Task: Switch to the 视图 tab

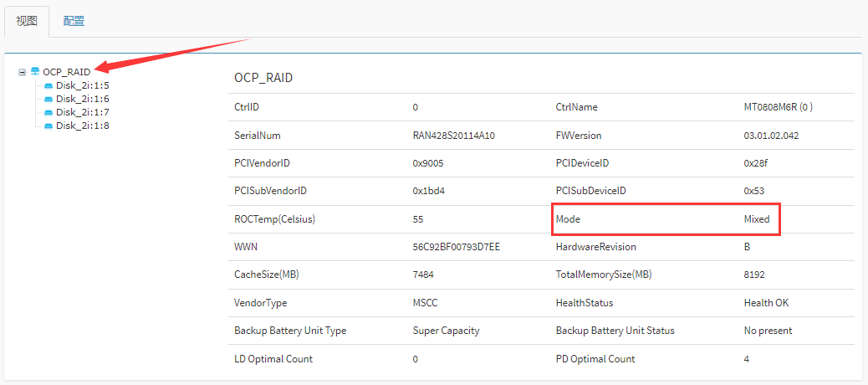Action: pos(27,21)
